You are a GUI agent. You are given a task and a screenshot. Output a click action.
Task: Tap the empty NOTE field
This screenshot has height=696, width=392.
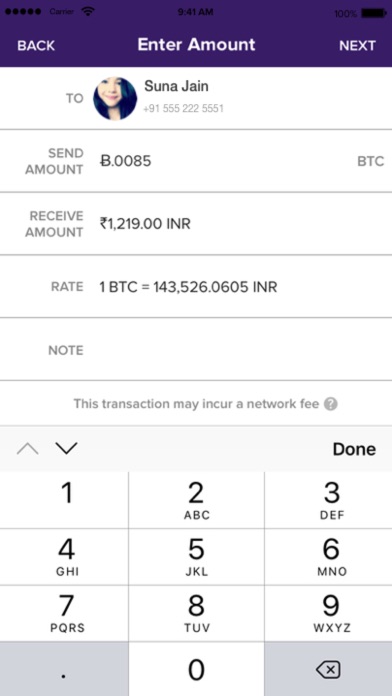pyautogui.click(x=242, y=350)
